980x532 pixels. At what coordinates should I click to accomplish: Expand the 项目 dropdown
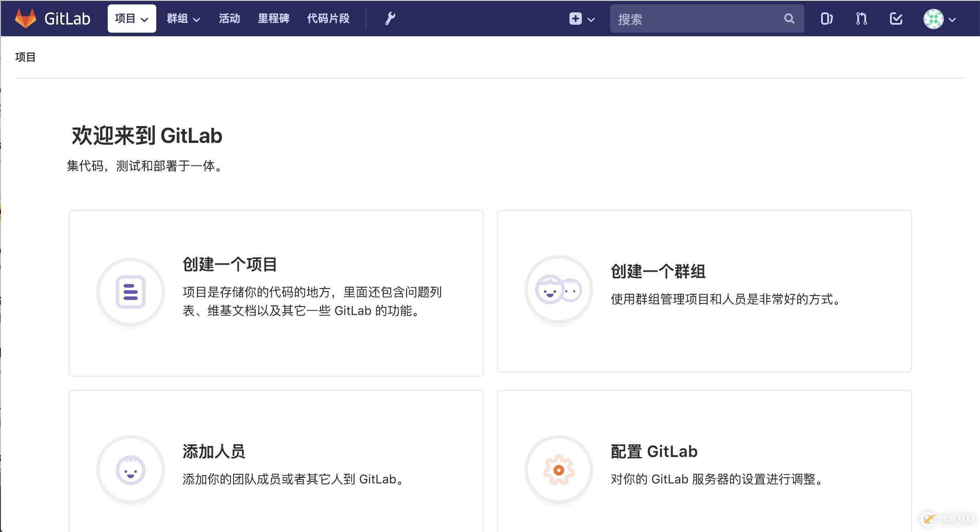click(x=132, y=19)
